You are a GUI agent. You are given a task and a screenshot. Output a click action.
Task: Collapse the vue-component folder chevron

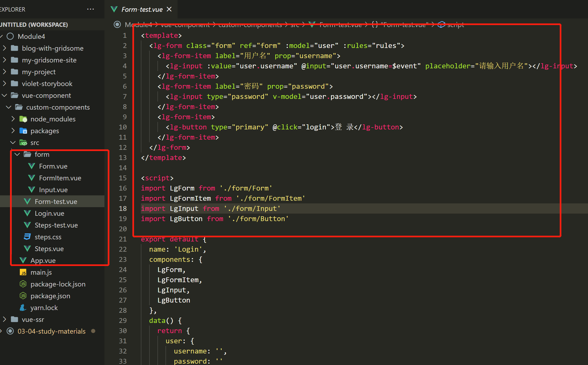click(4, 95)
